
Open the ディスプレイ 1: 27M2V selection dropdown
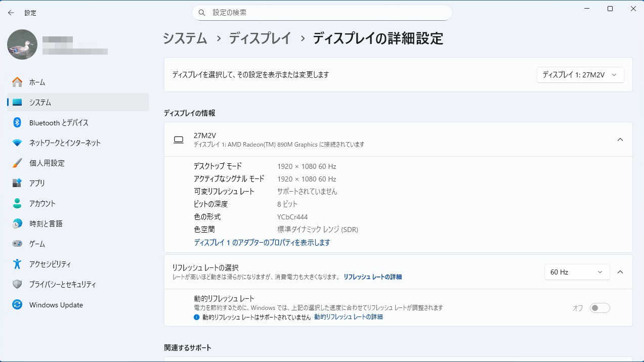(580, 74)
